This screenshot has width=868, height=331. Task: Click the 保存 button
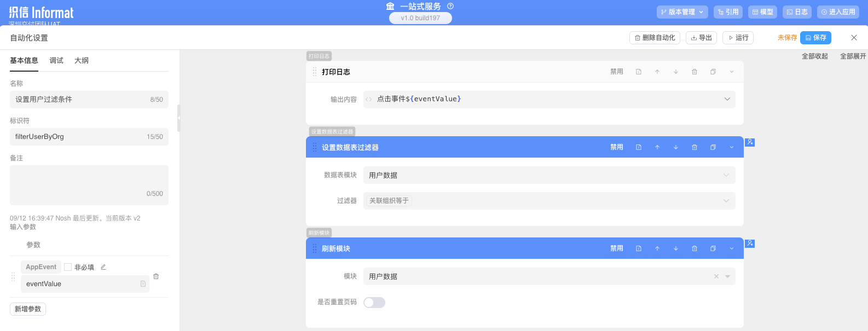click(x=815, y=38)
